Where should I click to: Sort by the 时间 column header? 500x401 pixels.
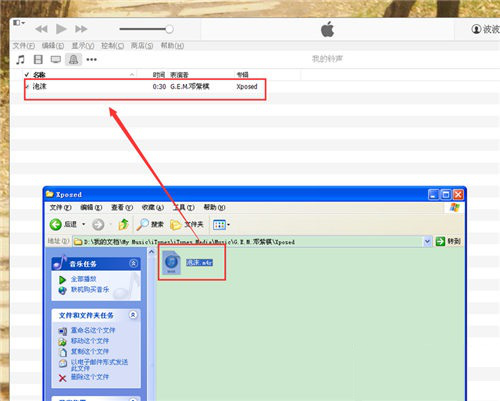click(x=159, y=75)
